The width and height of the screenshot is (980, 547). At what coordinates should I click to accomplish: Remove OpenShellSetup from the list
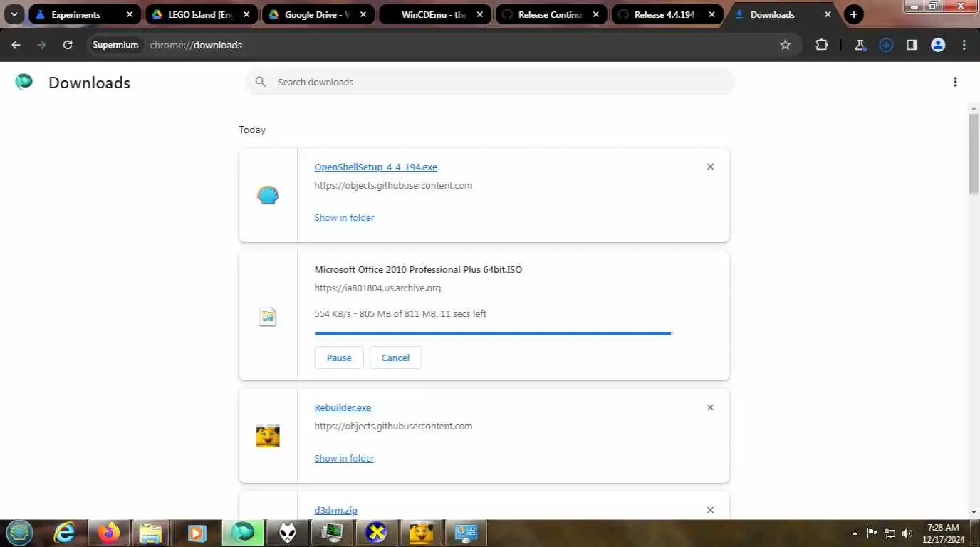point(710,167)
